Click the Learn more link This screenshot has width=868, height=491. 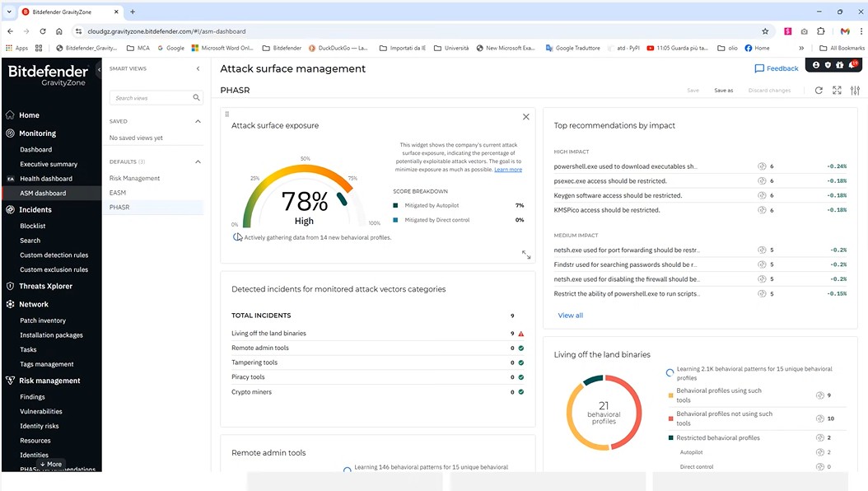[507, 170]
